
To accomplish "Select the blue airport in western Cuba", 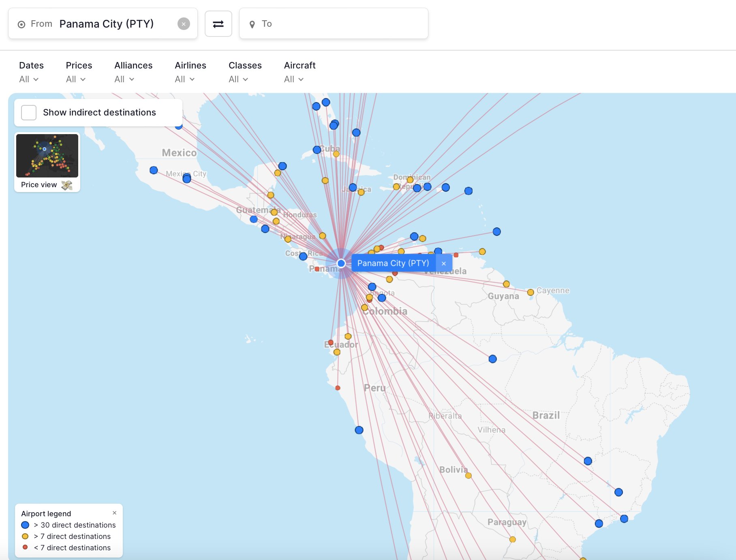I will click(x=317, y=150).
